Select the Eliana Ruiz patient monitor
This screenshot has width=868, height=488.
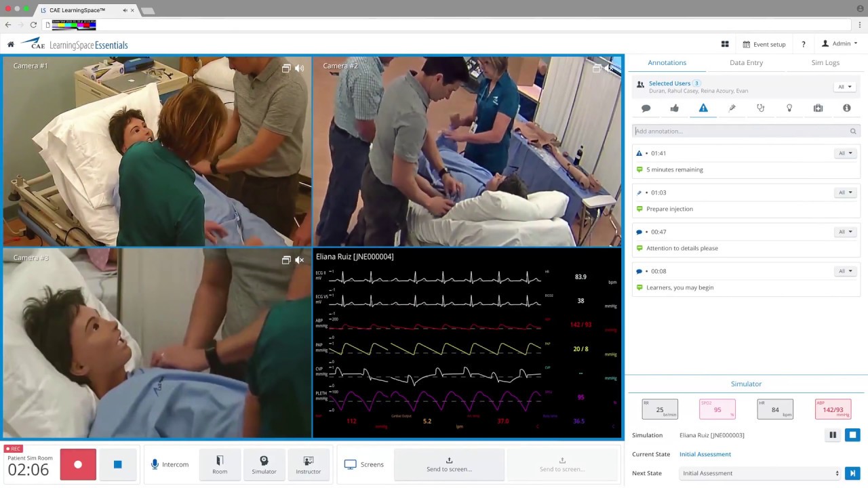[x=467, y=343]
